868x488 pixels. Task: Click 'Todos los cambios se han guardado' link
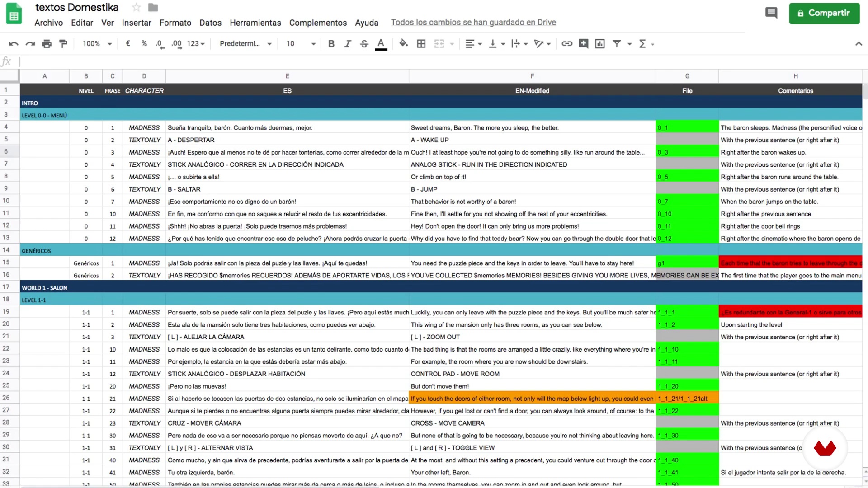473,23
